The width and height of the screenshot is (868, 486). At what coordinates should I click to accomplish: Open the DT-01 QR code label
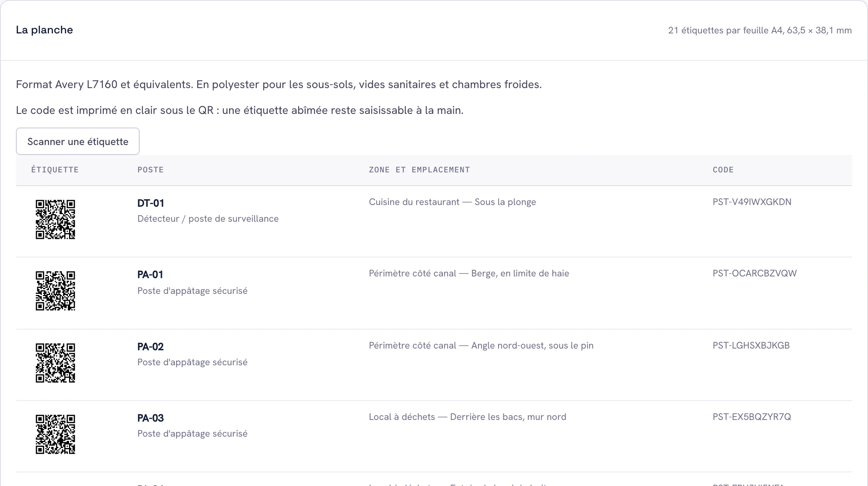click(x=55, y=219)
